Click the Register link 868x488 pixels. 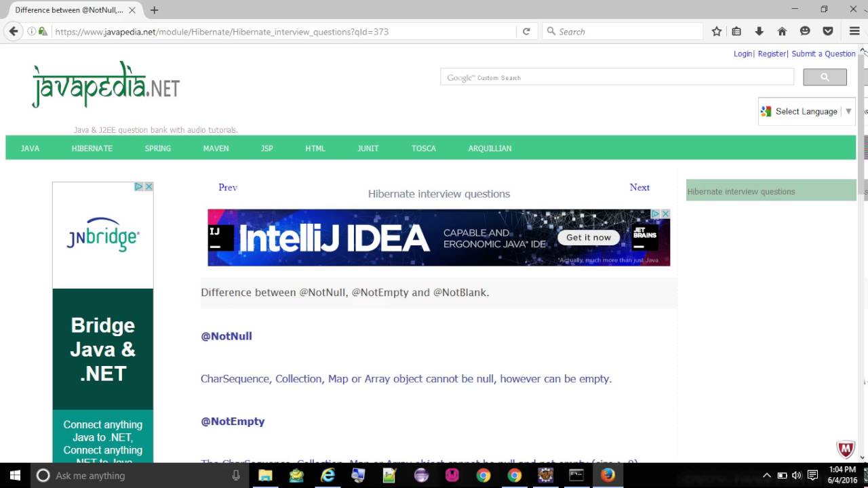click(772, 54)
